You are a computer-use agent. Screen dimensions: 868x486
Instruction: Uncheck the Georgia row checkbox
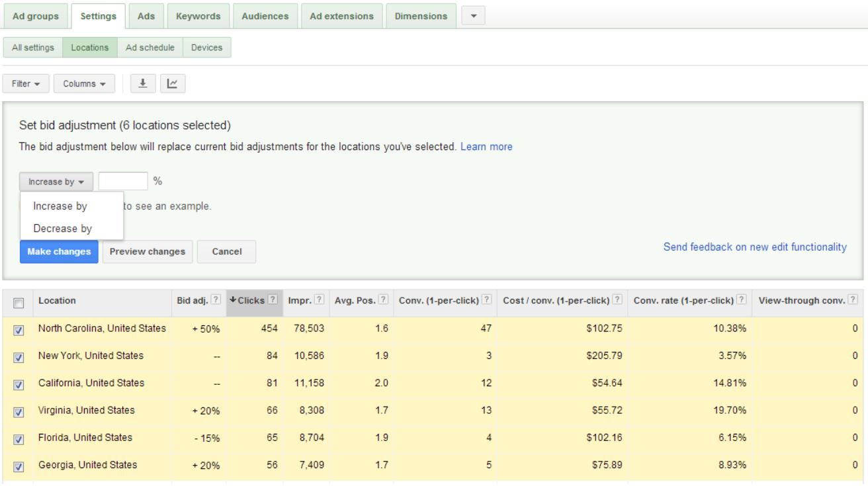tap(18, 466)
